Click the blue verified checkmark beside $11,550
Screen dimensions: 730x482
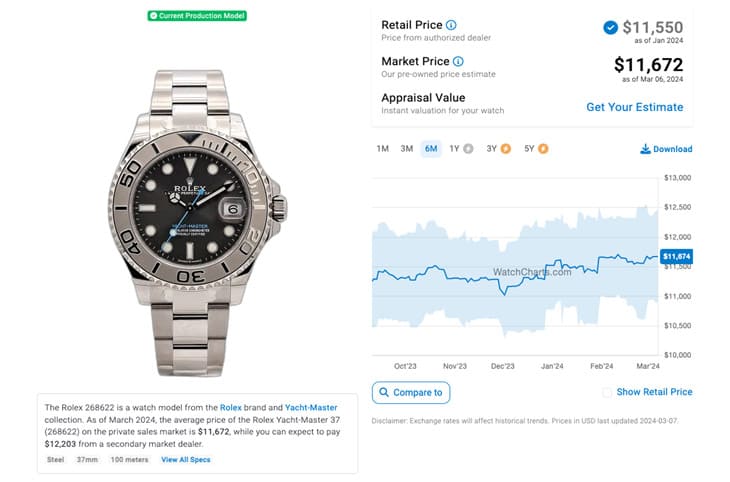tap(610, 28)
